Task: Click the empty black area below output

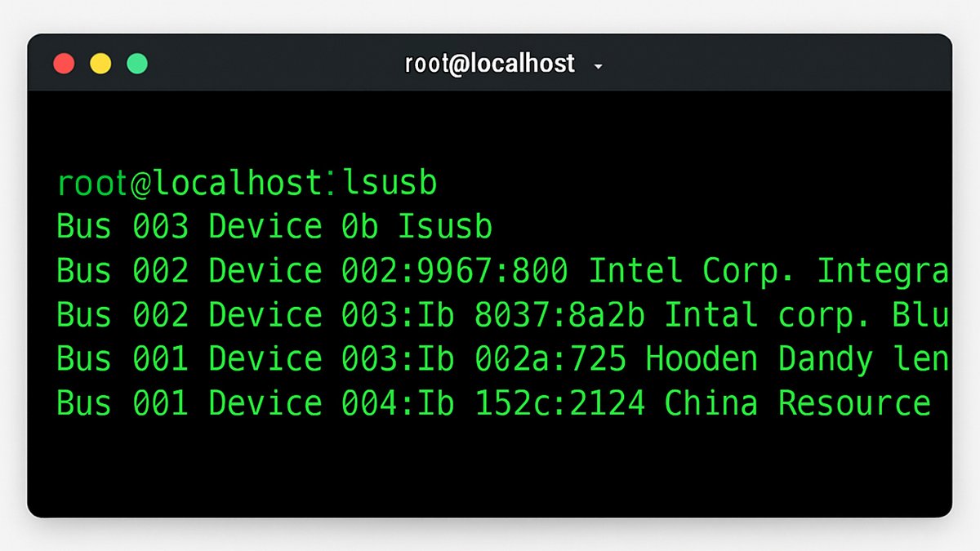Action: pyautogui.click(x=490, y=469)
